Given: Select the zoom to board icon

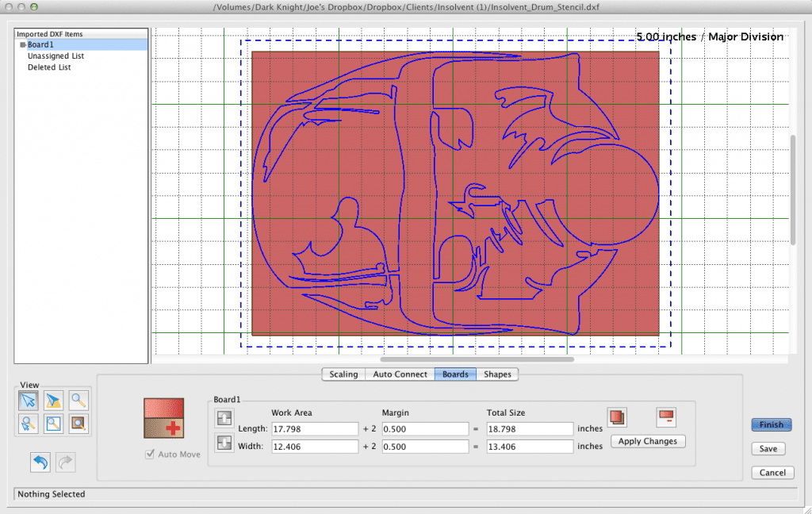Looking at the screenshot, I should (x=78, y=424).
